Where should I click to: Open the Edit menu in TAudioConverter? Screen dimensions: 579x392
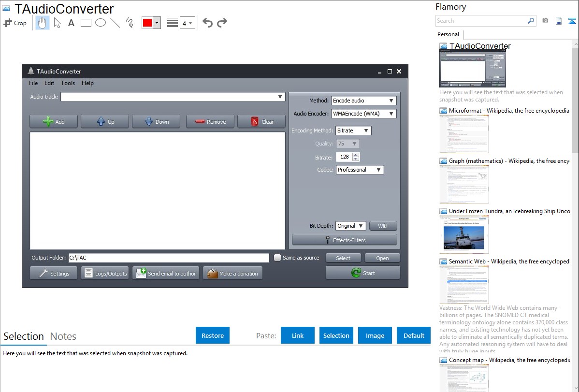(49, 83)
